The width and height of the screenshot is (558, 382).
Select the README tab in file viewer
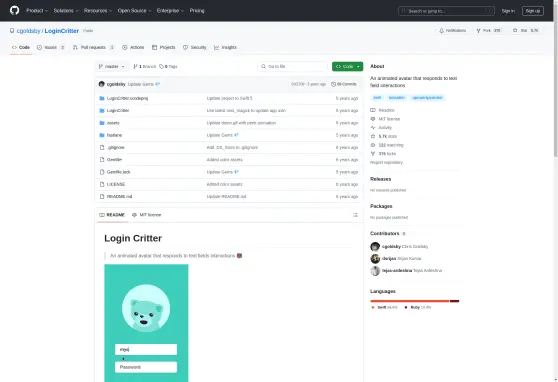click(112, 215)
